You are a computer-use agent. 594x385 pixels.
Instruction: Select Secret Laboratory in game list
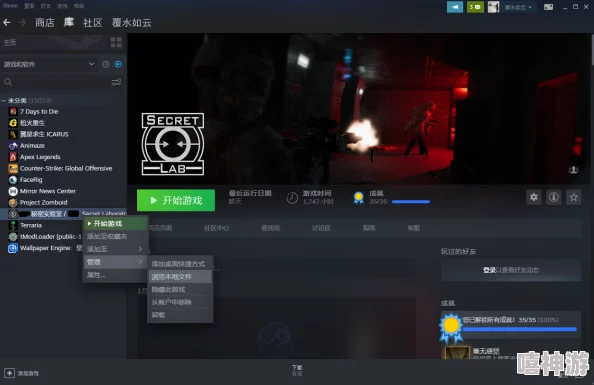[x=63, y=214]
